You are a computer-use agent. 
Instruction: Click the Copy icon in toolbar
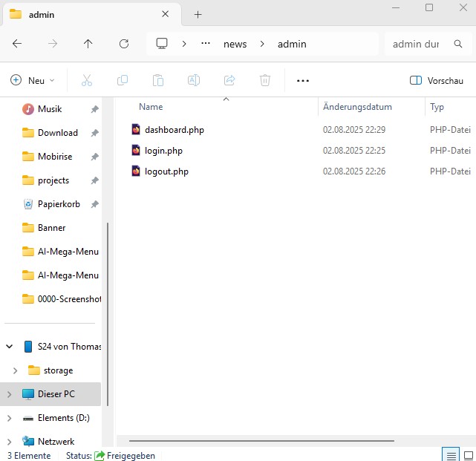123,80
